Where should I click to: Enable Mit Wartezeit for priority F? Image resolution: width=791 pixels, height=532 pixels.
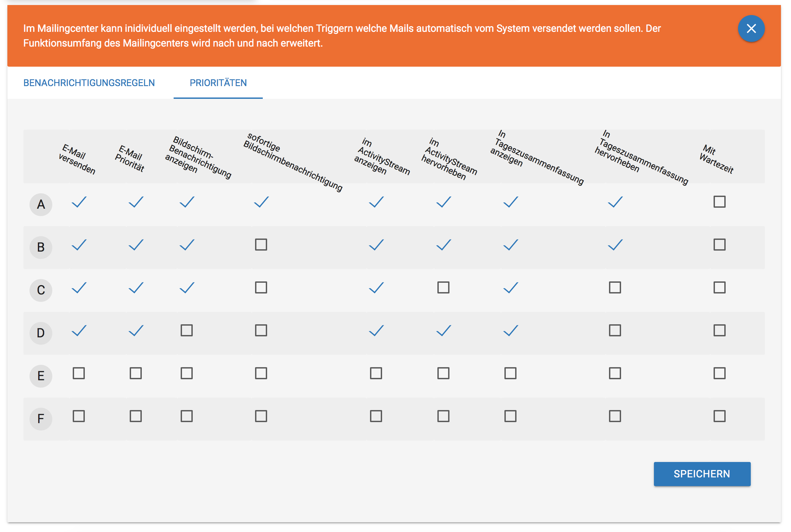point(719,416)
